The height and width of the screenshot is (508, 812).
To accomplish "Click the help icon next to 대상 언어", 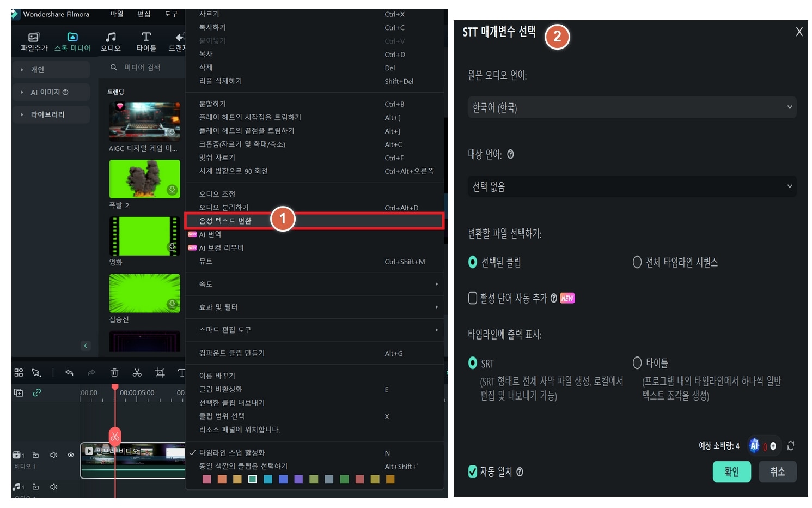I will click(510, 154).
